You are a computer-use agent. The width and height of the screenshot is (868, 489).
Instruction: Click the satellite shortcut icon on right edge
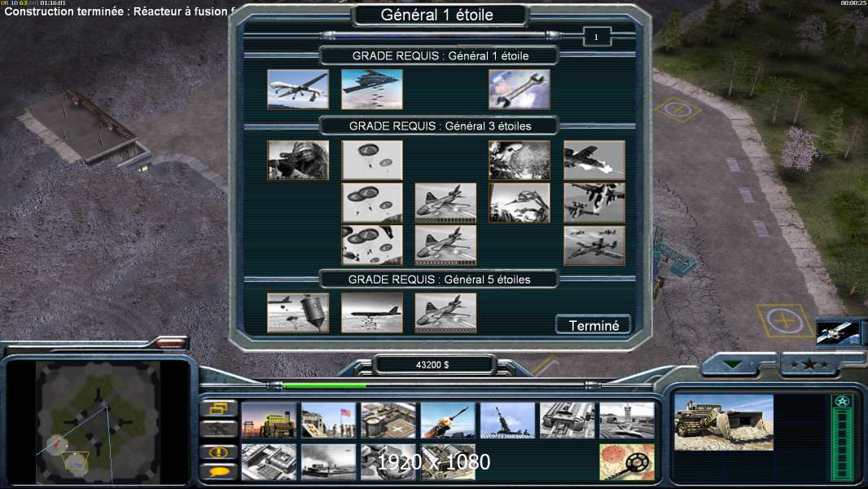[x=839, y=332]
